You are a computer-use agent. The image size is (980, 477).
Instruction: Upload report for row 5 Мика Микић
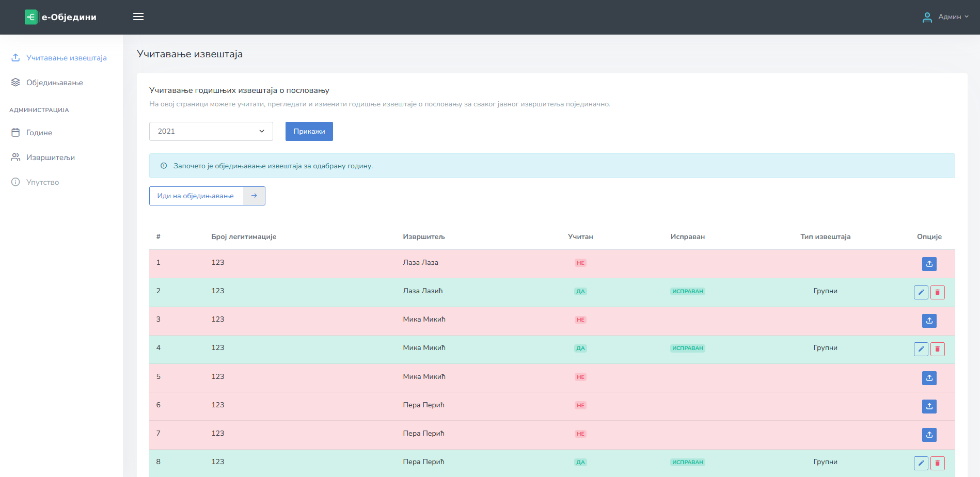tap(929, 378)
